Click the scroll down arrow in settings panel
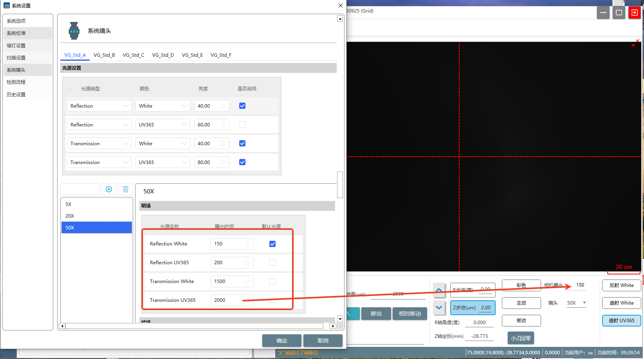Screen dimensions: 644x359 click(340, 319)
